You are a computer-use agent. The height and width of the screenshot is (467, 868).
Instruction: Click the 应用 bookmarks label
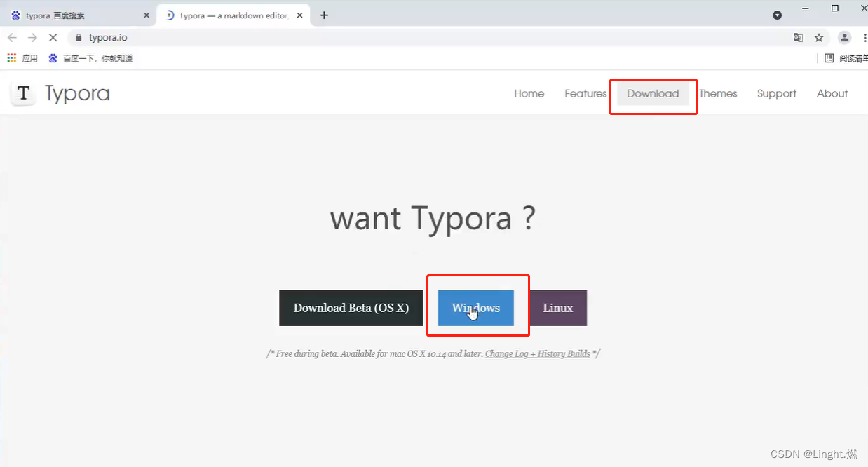30,58
